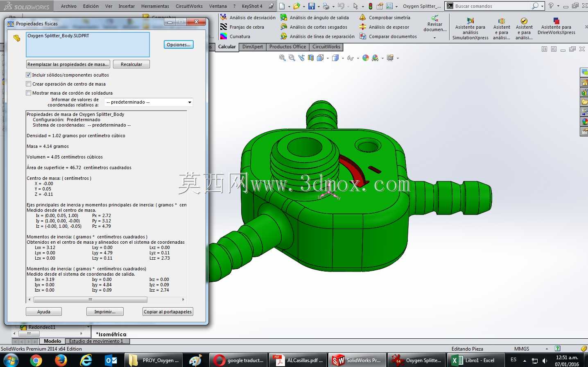Viewport: 588px width, 367px height.
Task: Click the Buscar comandos search field
Action: click(x=492, y=6)
